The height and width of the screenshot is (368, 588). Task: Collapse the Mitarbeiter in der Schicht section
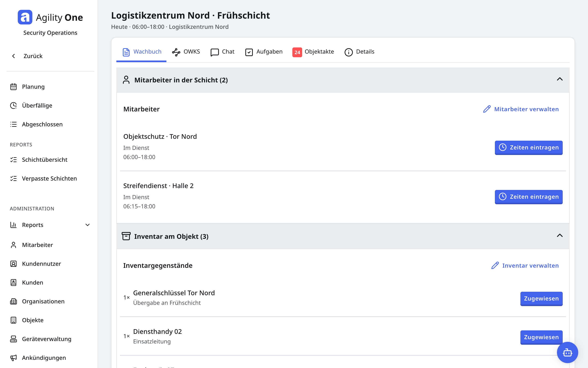point(560,79)
